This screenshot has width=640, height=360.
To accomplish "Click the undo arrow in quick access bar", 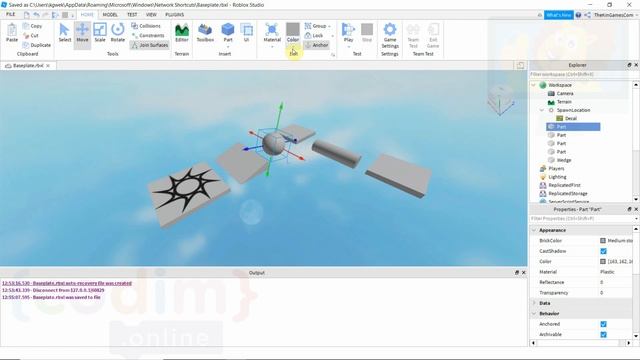I will 36,15.
